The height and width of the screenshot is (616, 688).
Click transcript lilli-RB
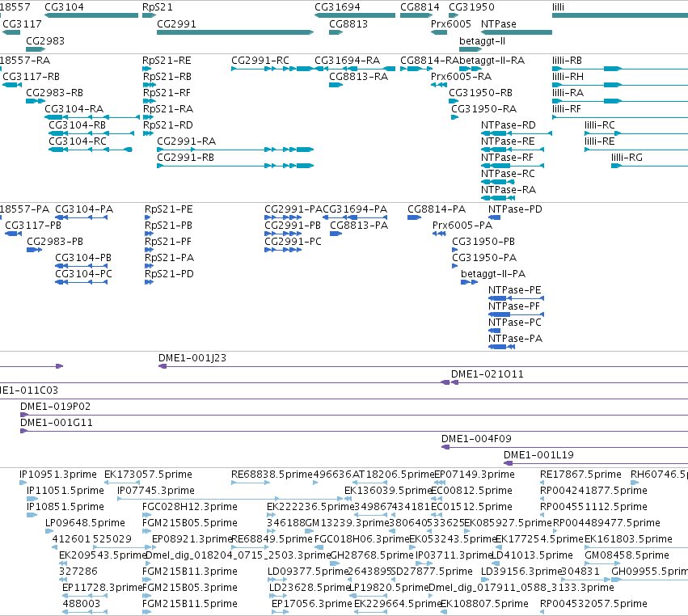pyautogui.click(x=620, y=69)
